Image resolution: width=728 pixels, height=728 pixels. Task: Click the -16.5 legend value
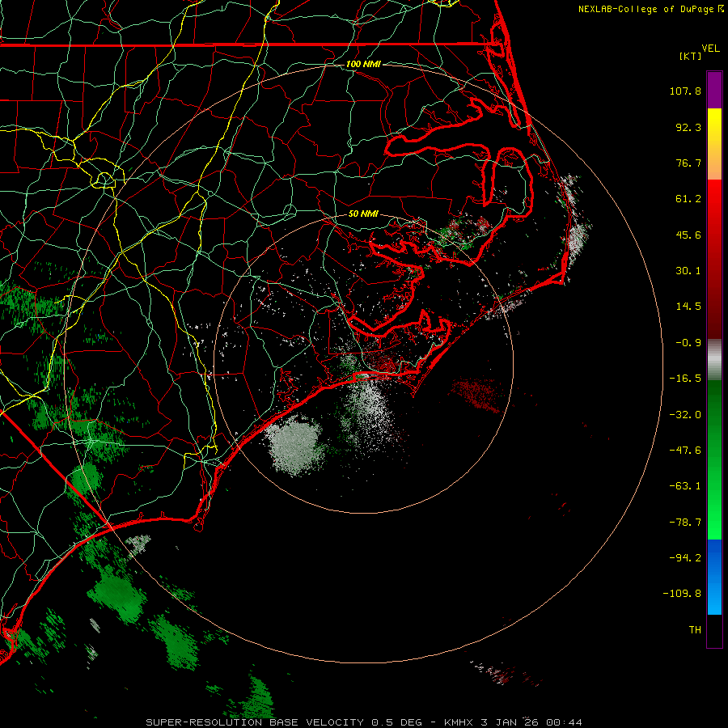[x=685, y=379]
